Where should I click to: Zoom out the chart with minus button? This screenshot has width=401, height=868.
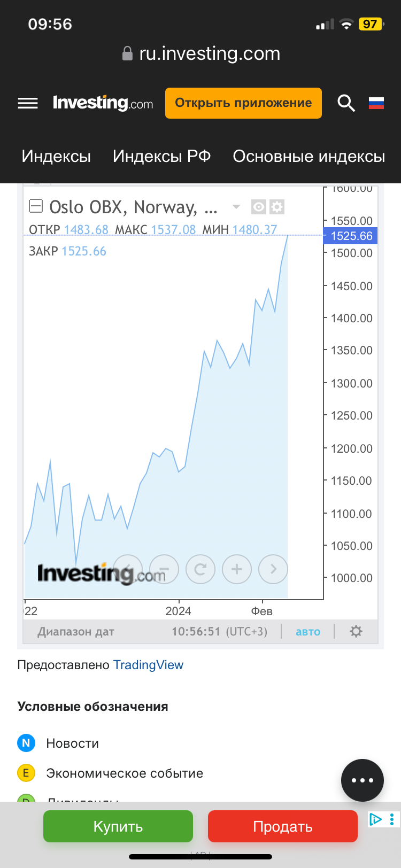coord(164,569)
